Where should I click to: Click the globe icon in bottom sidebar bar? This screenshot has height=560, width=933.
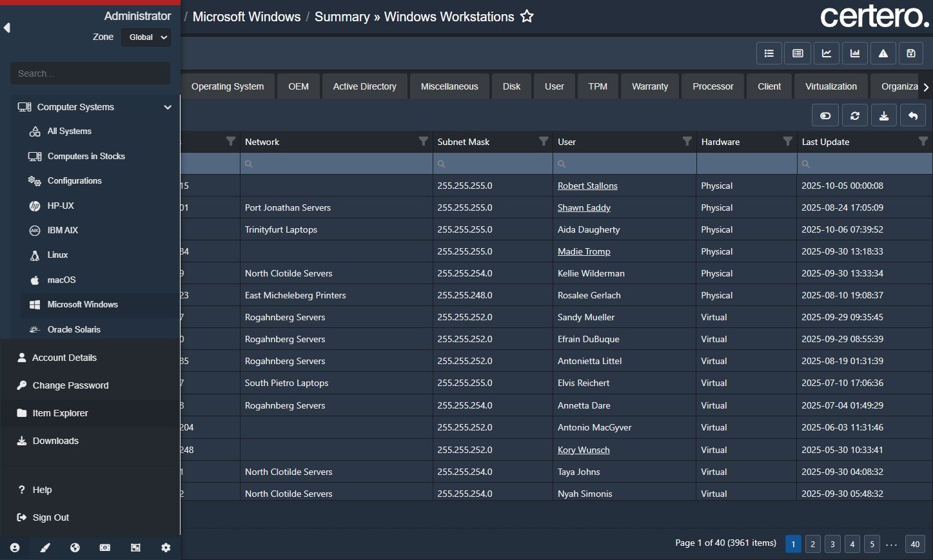75,548
